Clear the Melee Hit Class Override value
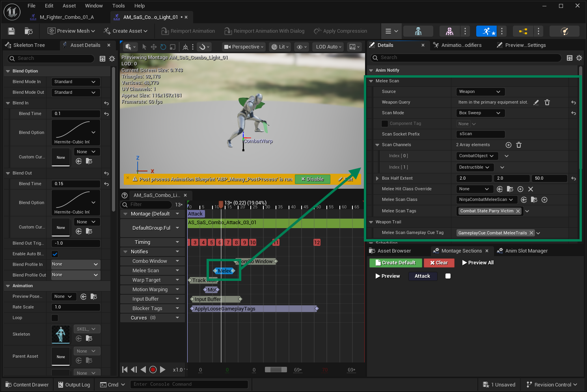Screen dimensions: 587x392 point(531,189)
